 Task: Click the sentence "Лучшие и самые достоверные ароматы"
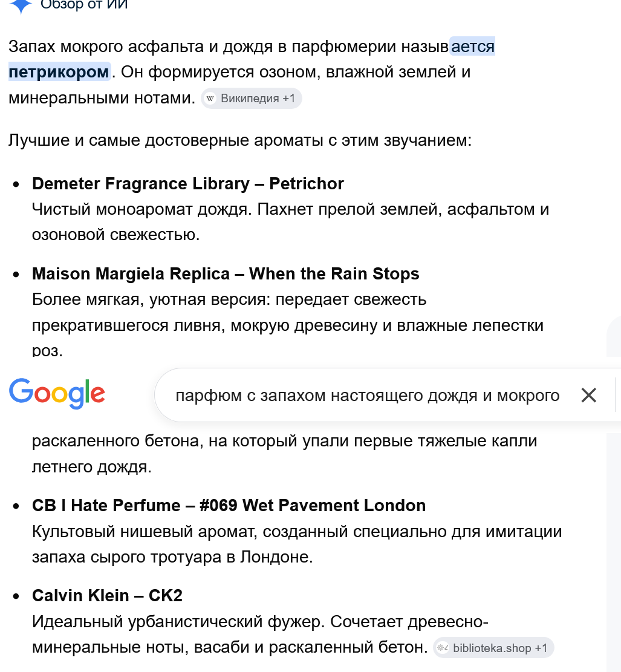(166, 140)
